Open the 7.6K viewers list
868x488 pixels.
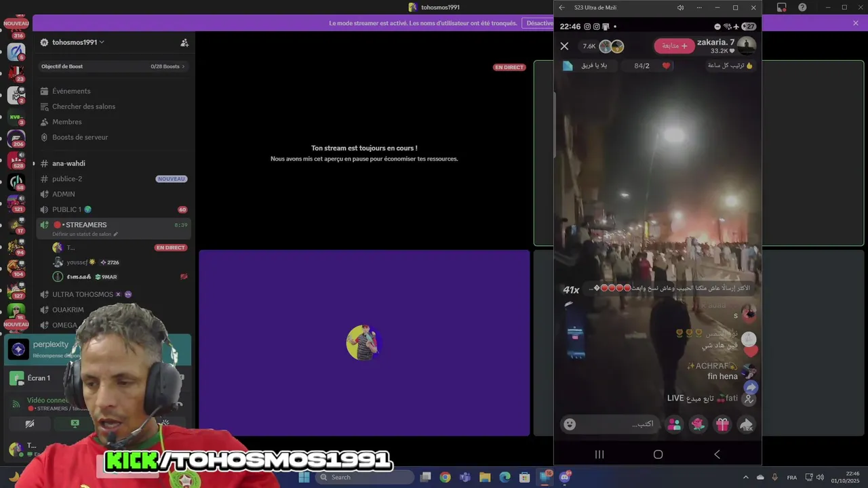click(x=602, y=46)
